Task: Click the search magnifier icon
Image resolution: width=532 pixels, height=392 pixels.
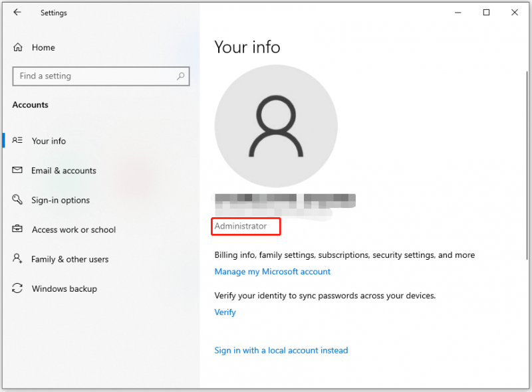Action: pyautogui.click(x=180, y=76)
